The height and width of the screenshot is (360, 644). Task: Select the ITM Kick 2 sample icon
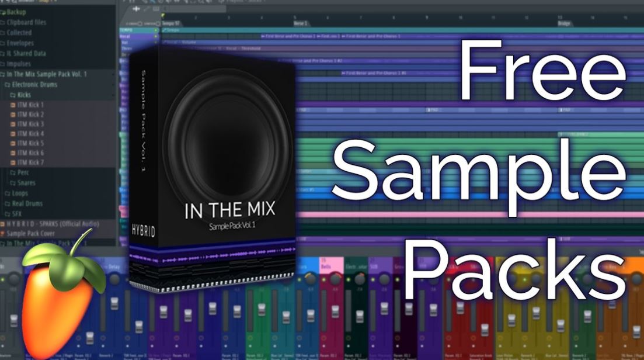(13, 115)
